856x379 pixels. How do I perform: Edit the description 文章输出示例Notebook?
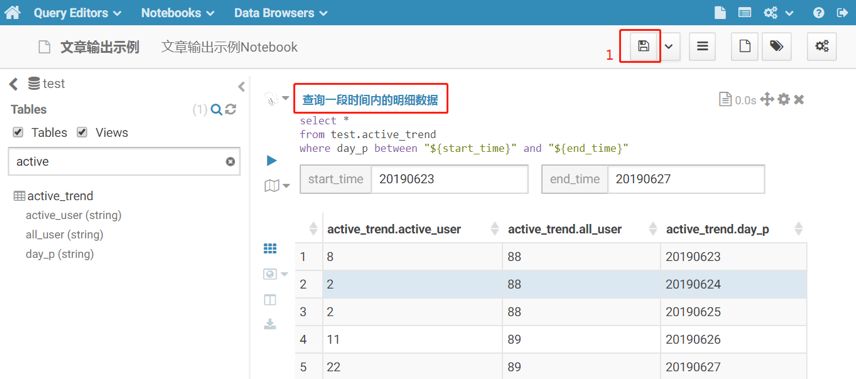[229, 47]
